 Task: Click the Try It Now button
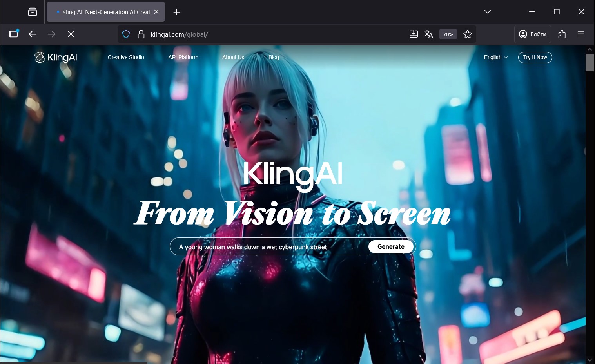tap(535, 57)
